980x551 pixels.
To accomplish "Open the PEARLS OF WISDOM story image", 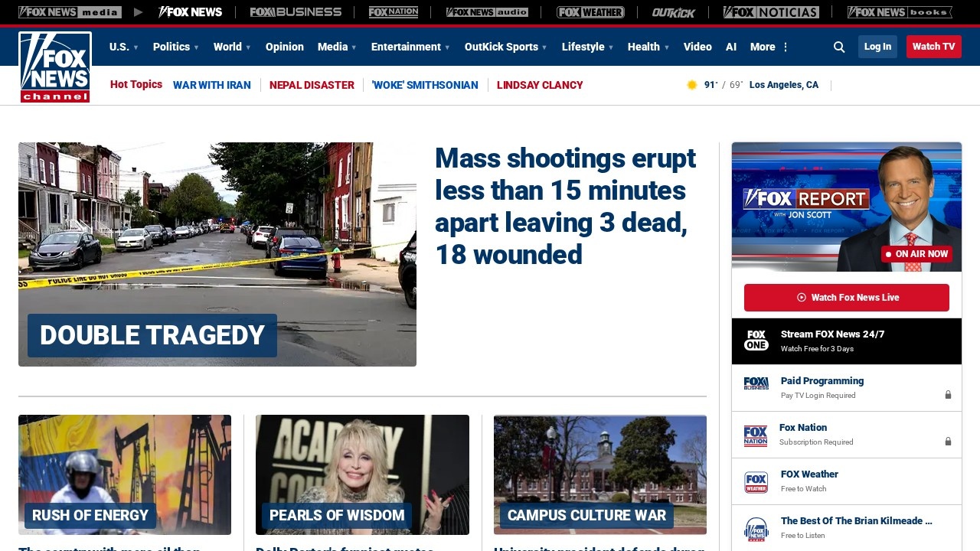I will (x=362, y=474).
